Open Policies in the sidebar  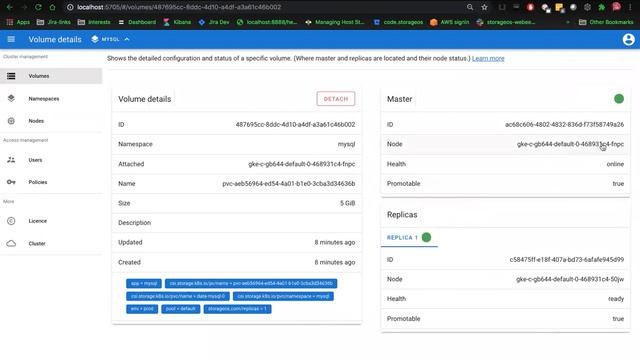(x=51, y=182)
